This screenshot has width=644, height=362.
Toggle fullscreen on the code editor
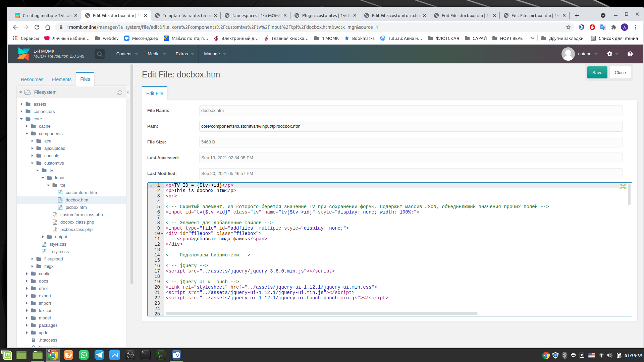click(623, 186)
